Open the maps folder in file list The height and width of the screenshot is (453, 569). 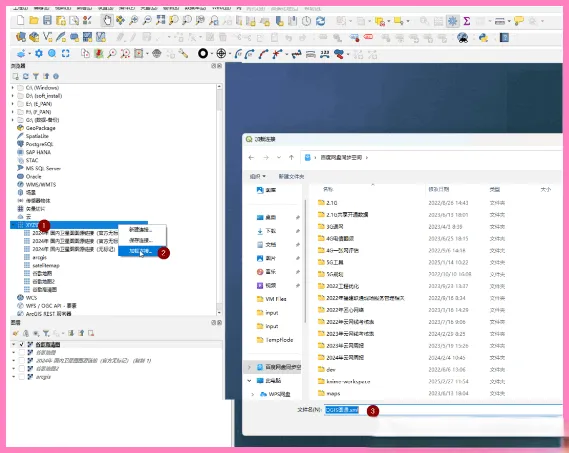point(333,393)
